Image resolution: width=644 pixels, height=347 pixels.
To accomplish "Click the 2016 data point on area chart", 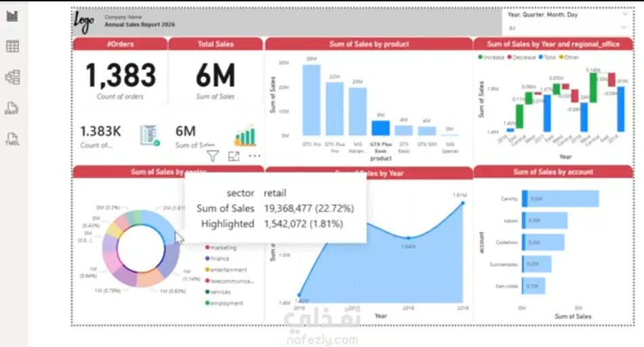I will point(299,295).
